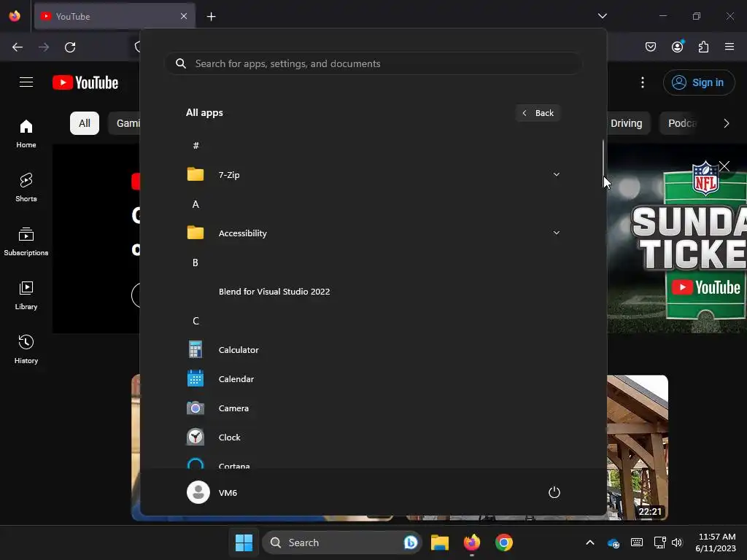Open the Firefox application menu
The height and width of the screenshot is (560, 747).
(729, 47)
